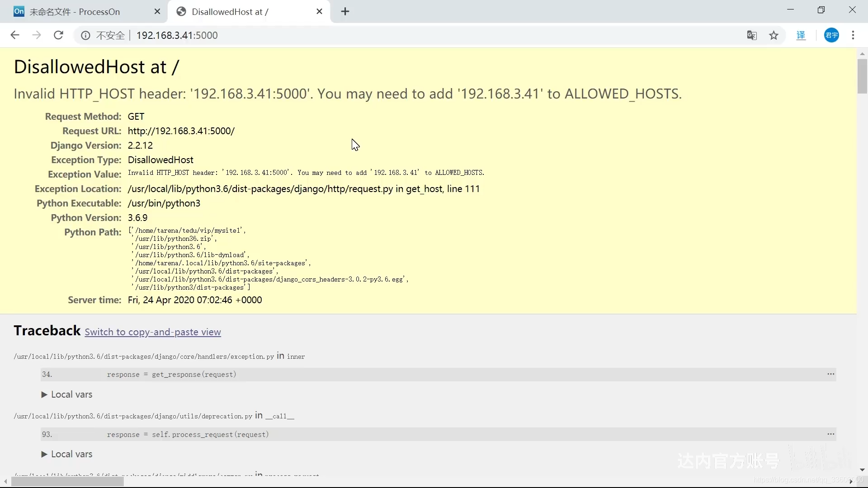Click the Google Translate icon
This screenshot has width=868, height=488.
pos(752,35)
